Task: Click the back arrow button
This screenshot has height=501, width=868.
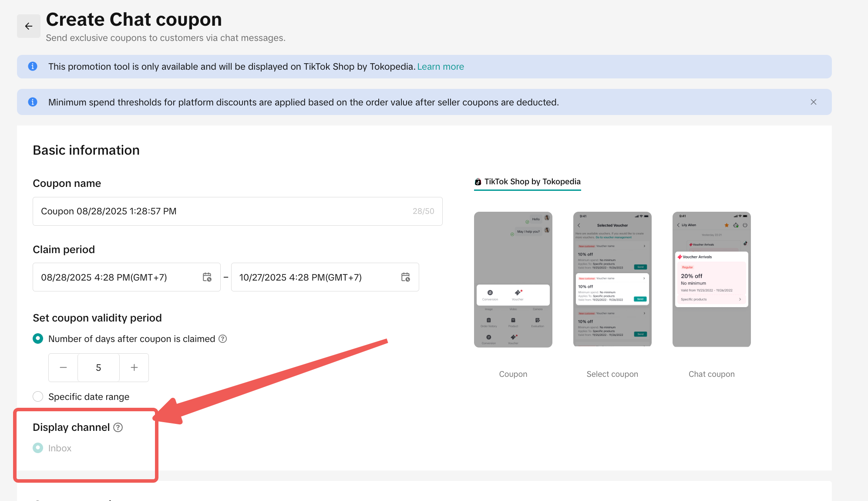Action: (29, 26)
